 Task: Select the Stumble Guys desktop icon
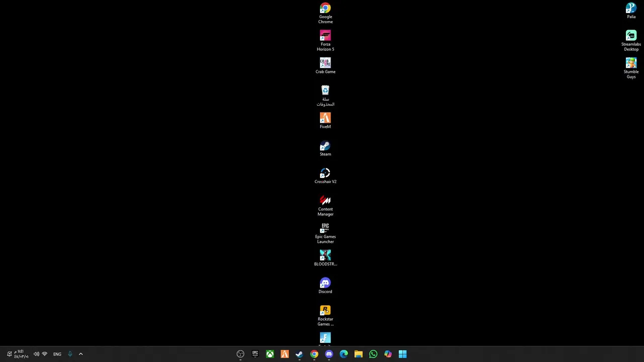[631, 68]
